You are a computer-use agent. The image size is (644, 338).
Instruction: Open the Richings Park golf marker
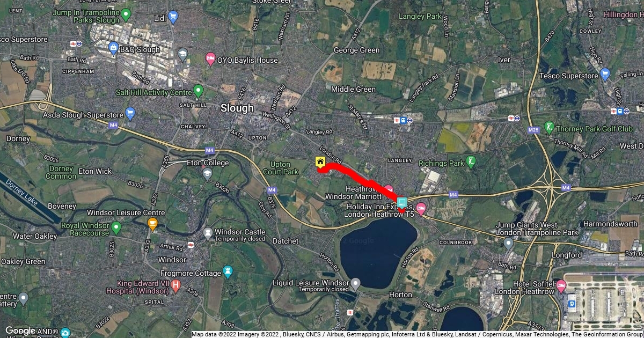pyautogui.click(x=471, y=160)
